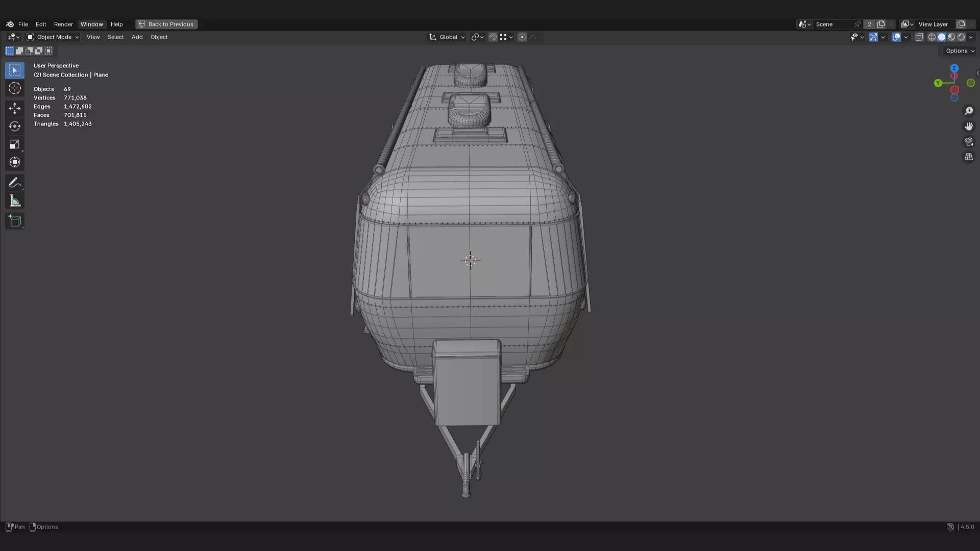This screenshot has width=980, height=551.
Task: Open the Window menu
Action: 91,24
